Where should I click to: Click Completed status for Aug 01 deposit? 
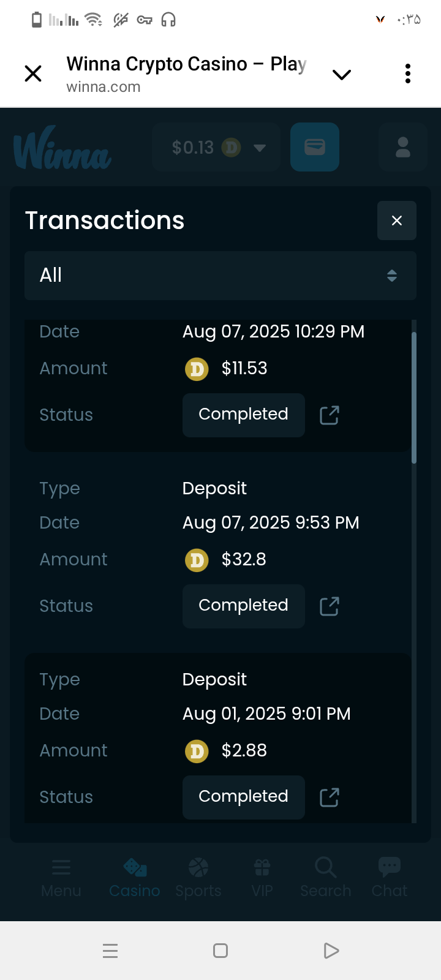(x=244, y=797)
